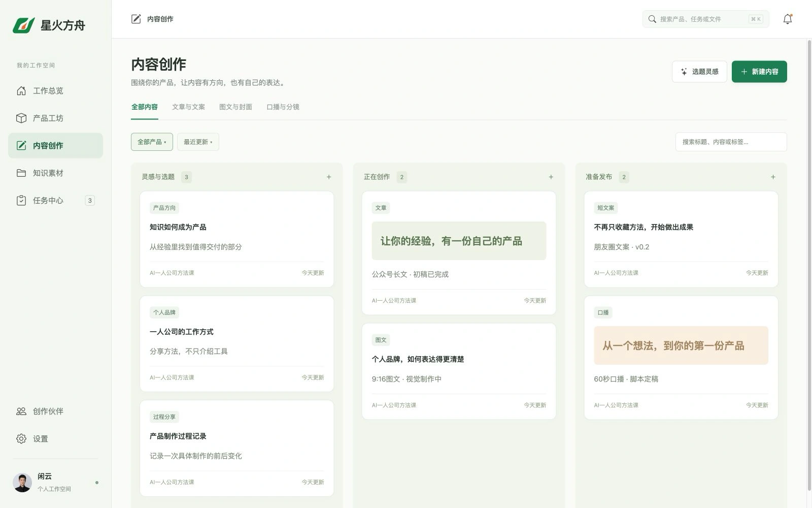Click the 过程分享 tag label
The image size is (812, 508).
[164, 417]
